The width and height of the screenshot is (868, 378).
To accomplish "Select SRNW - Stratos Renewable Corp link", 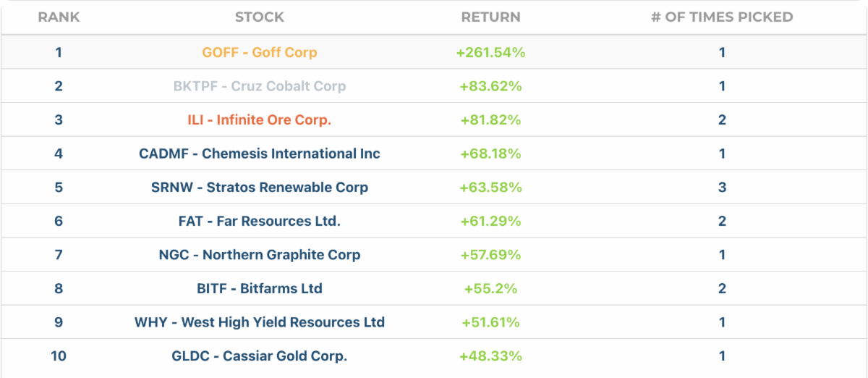I will click(x=260, y=188).
